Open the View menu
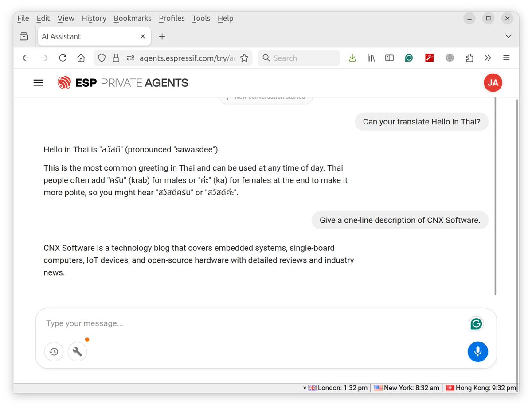 [x=66, y=18]
